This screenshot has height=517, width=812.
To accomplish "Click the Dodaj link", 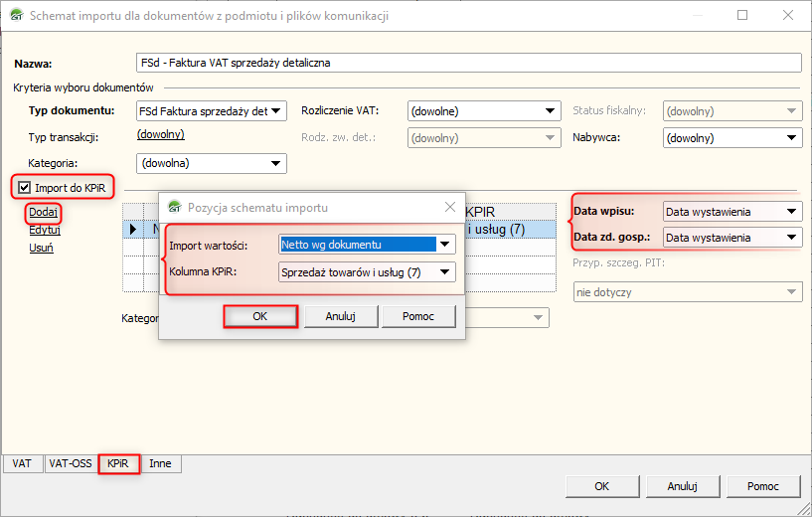I will (x=43, y=212).
